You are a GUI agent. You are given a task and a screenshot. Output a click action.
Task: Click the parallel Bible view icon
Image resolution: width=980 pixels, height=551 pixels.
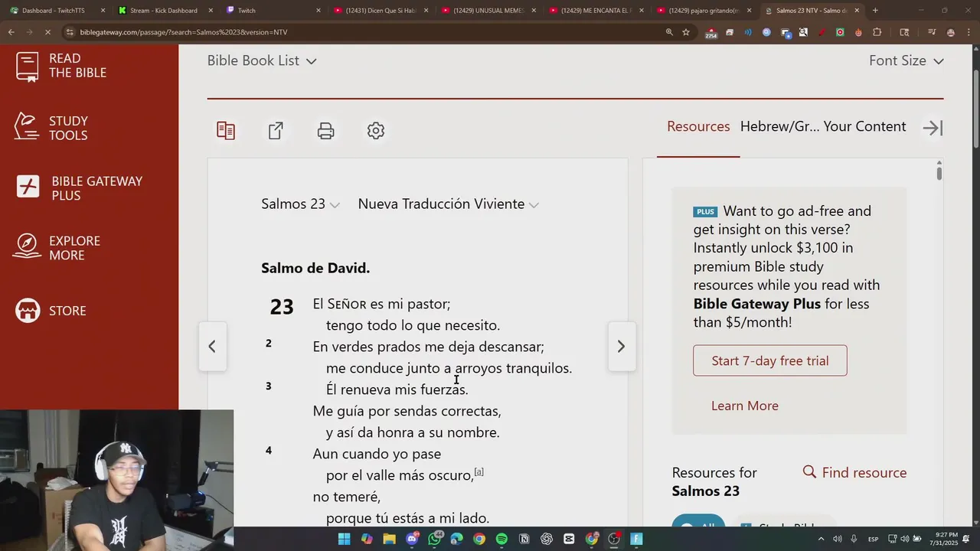(226, 131)
